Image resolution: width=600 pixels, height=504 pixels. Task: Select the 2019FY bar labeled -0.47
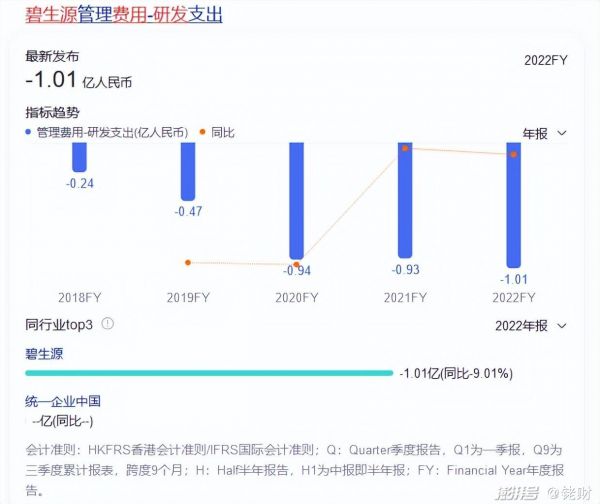coord(188,171)
